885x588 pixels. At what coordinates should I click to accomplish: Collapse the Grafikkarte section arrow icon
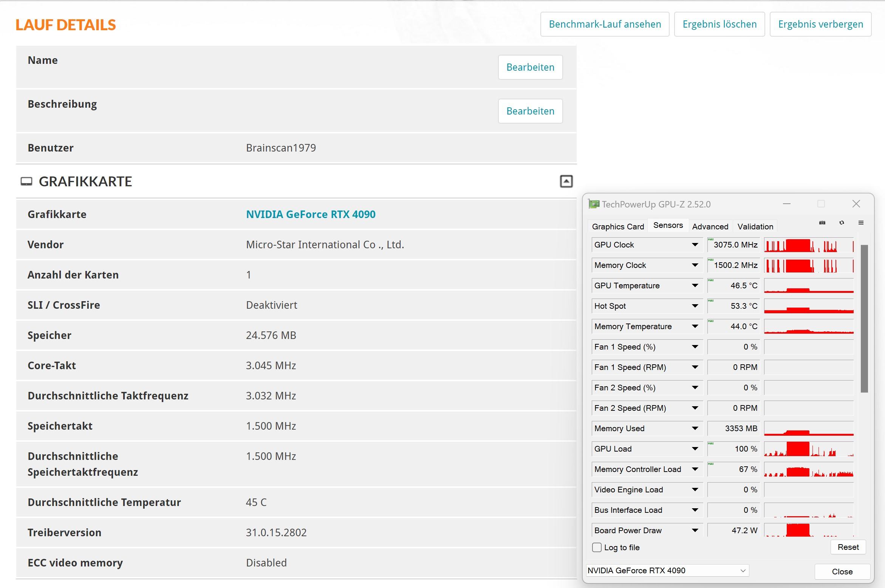pyautogui.click(x=566, y=181)
